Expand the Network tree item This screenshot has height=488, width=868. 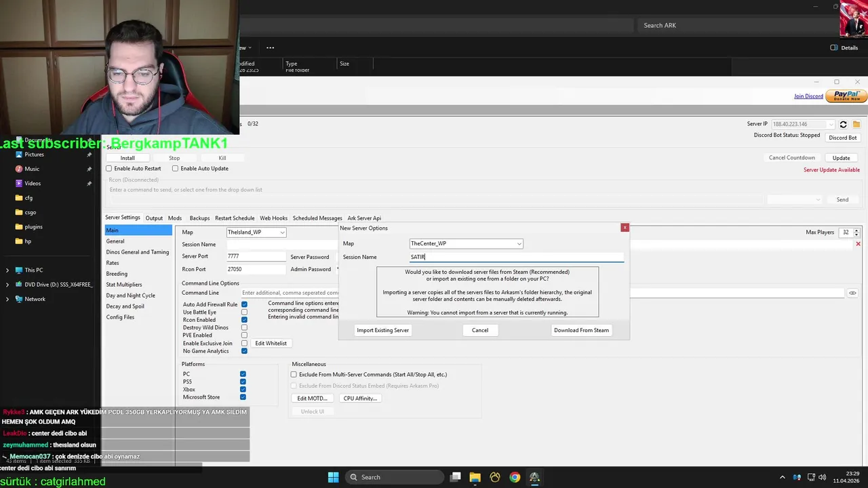(x=7, y=299)
